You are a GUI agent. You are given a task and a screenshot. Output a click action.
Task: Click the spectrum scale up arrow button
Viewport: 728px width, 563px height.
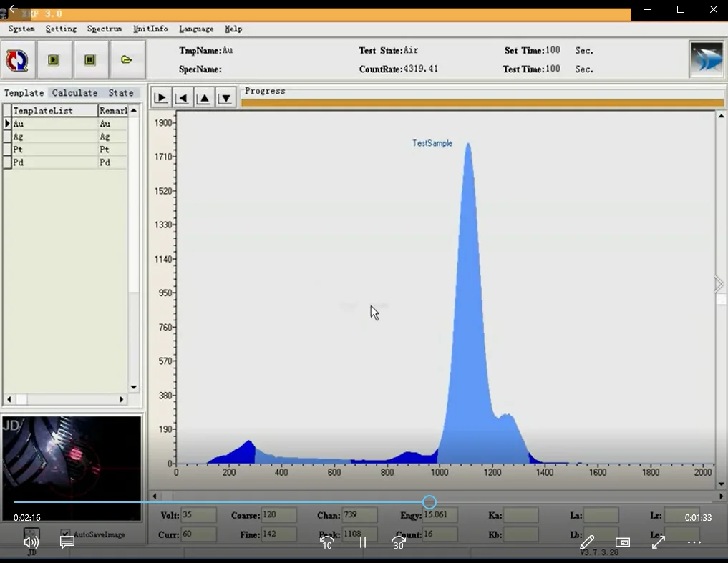click(x=204, y=98)
